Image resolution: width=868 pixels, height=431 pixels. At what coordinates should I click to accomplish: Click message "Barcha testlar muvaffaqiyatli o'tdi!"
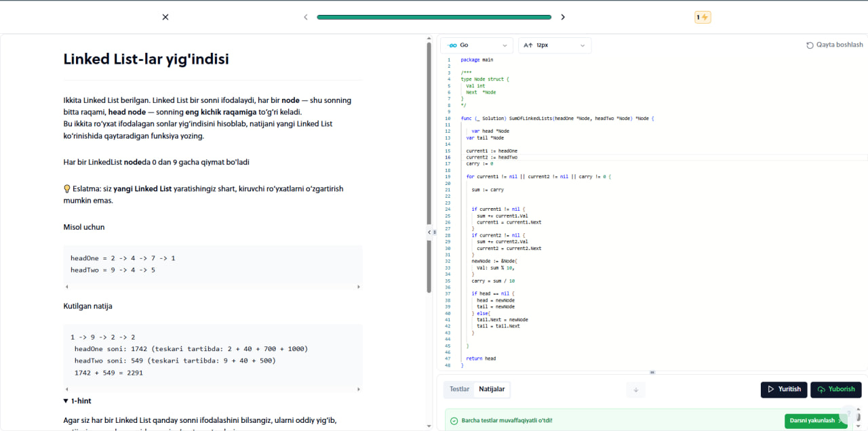pos(507,421)
